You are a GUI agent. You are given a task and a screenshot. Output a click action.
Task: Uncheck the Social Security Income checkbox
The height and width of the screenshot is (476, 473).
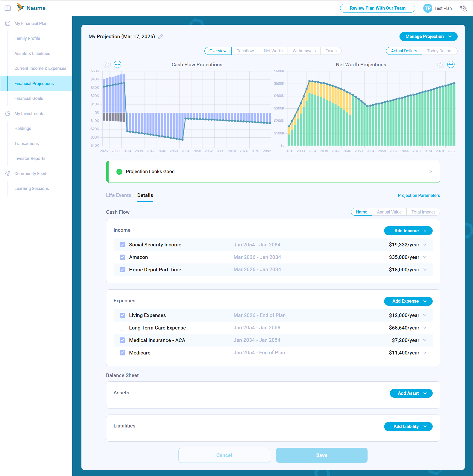[122, 245]
